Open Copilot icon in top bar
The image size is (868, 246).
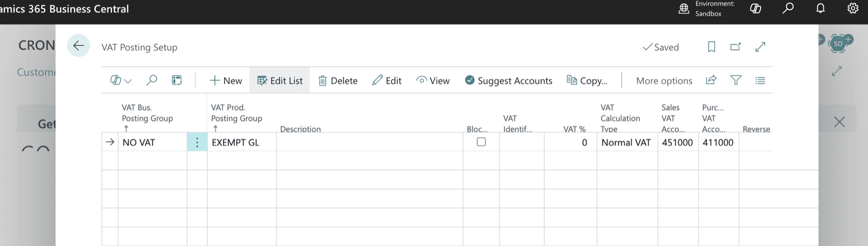pyautogui.click(x=756, y=8)
